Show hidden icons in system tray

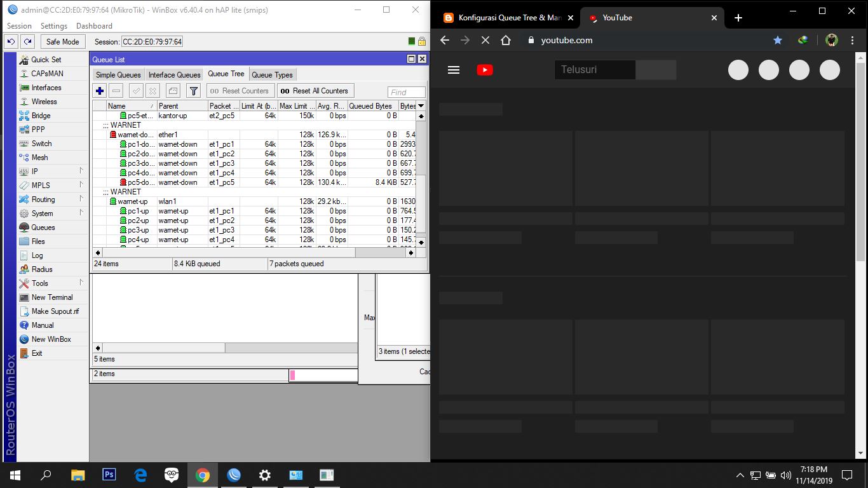click(740, 475)
